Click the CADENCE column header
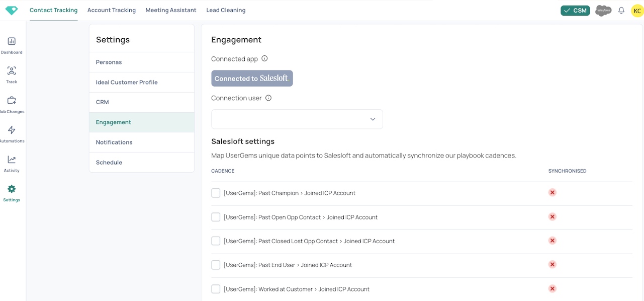644x301 pixels. [223, 171]
